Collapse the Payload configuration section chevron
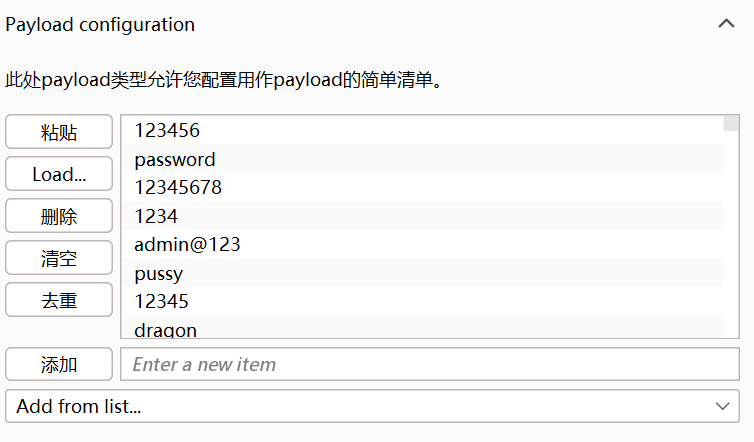 click(726, 24)
